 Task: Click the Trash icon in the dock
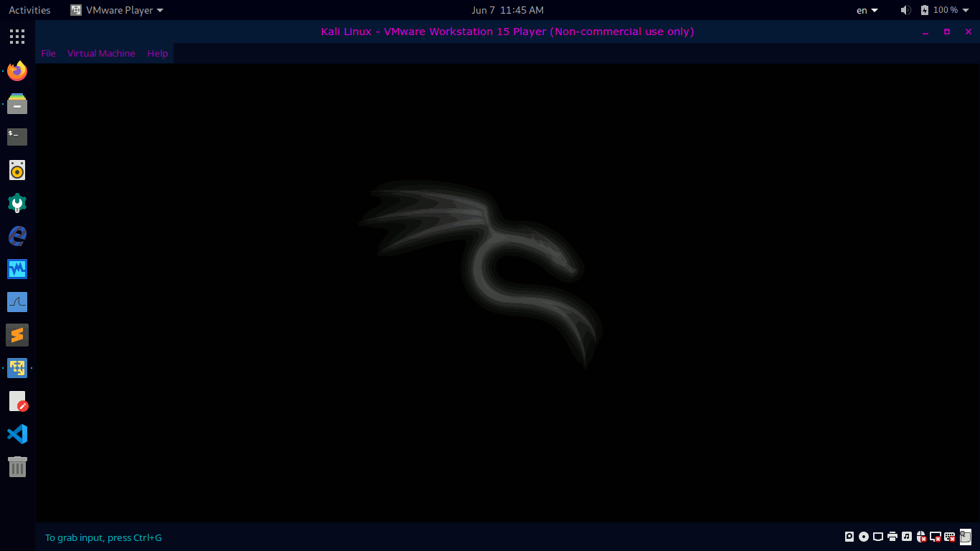tap(17, 466)
